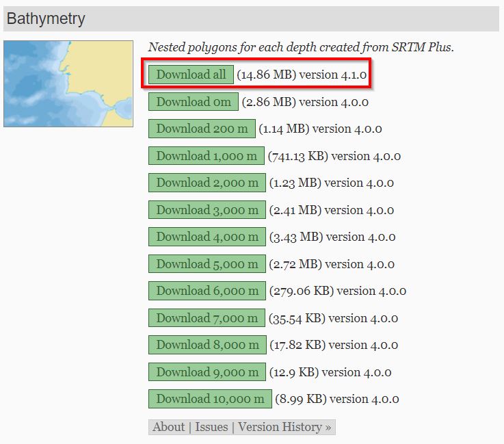
Task: Get the 9,000 m depth download
Action: tap(207, 372)
